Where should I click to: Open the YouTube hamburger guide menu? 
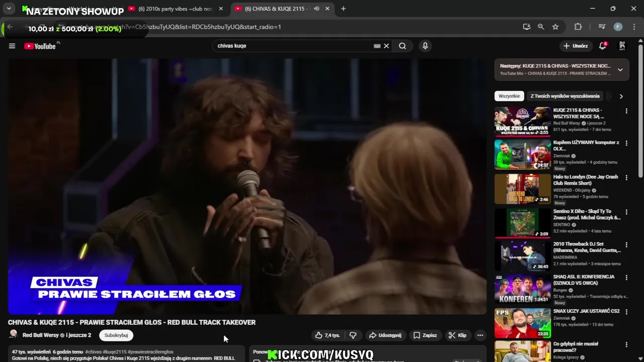click(12, 46)
